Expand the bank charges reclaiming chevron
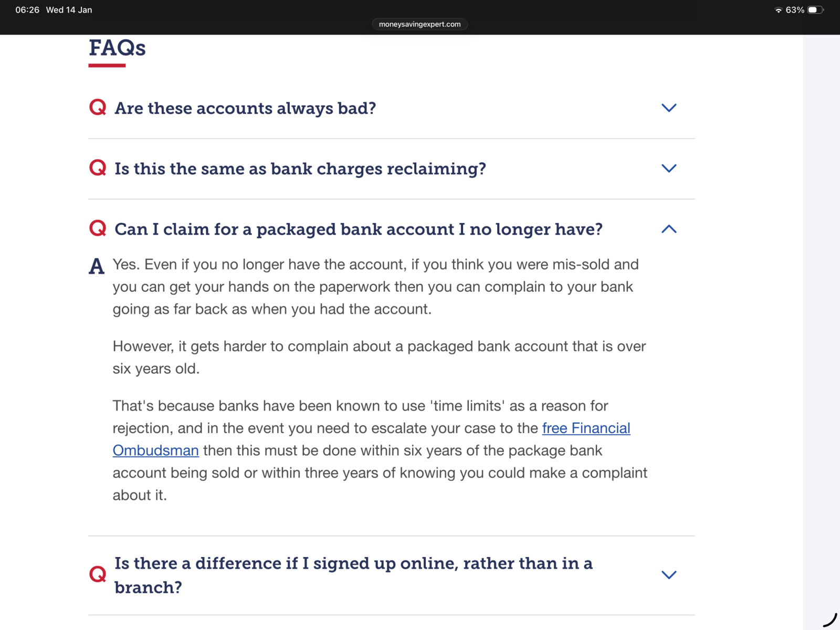The image size is (840, 630). pyautogui.click(x=669, y=168)
